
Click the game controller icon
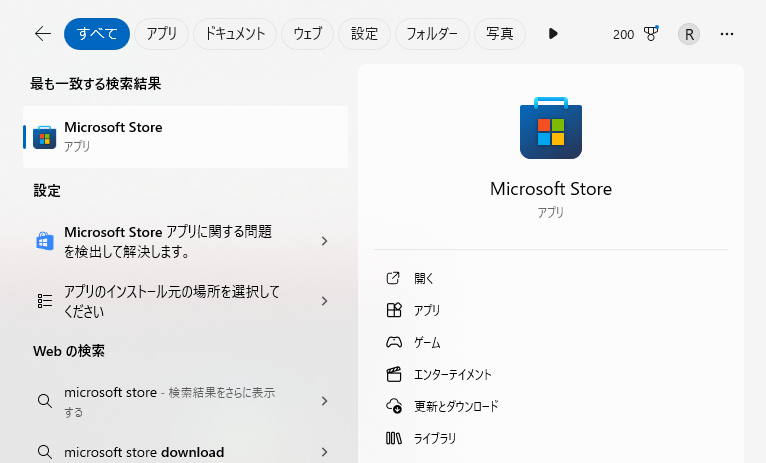pyautogui.click(x=394, y=342)
